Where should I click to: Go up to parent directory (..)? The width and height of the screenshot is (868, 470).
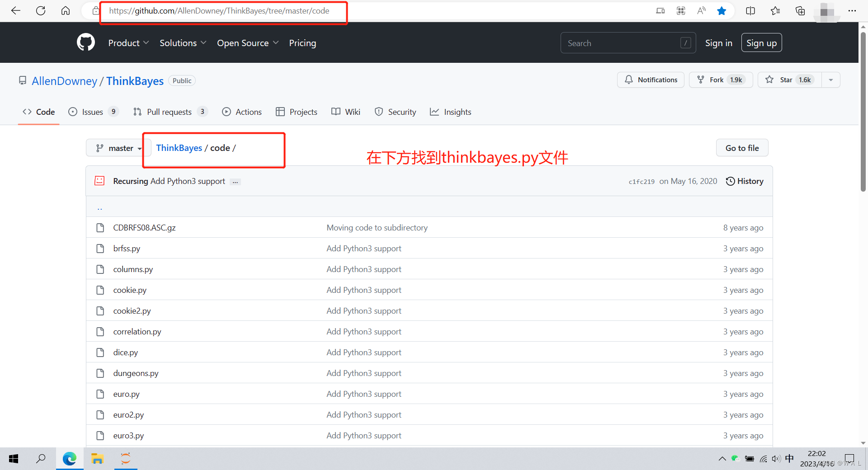coord(99,208)
